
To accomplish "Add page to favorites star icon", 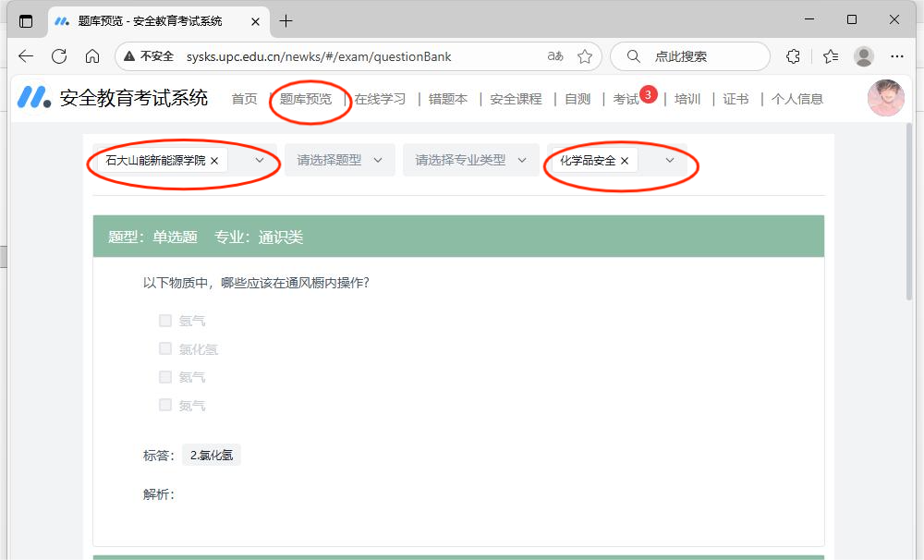I will tap(585, 56).
